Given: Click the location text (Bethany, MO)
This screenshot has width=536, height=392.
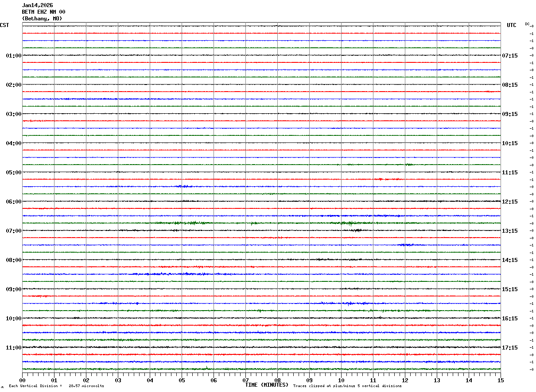Looking at the screenshot, I should [42, 19].
